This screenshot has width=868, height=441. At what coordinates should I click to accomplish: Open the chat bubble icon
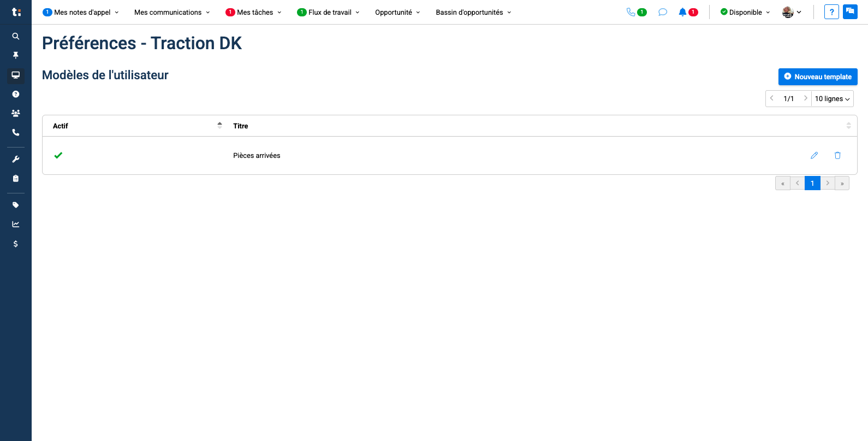point(663,12)
